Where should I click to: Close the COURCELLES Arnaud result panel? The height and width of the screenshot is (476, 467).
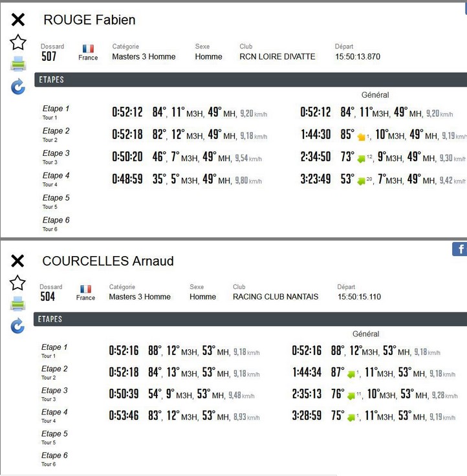[17, 261]
